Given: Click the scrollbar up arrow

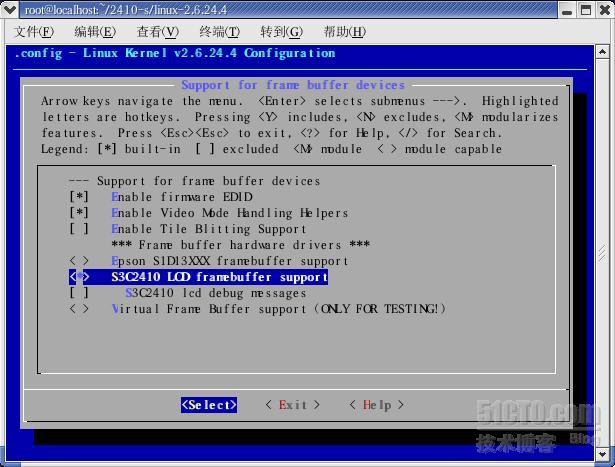Looking at the screenshot, I should click(x=602, y=52).
